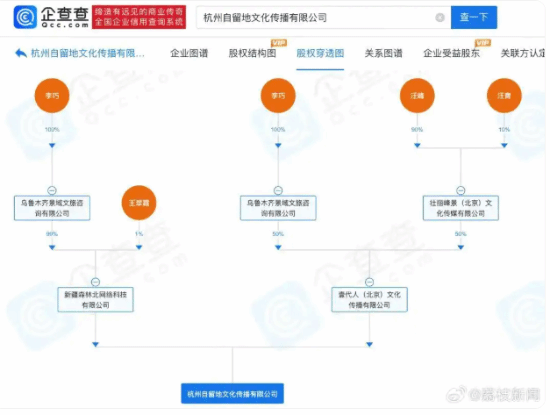Click the blue 杭州自留地文化传播有限公司 root node
Image resolution: width=550 pixels, height=415 pixels.
[232, 394]
